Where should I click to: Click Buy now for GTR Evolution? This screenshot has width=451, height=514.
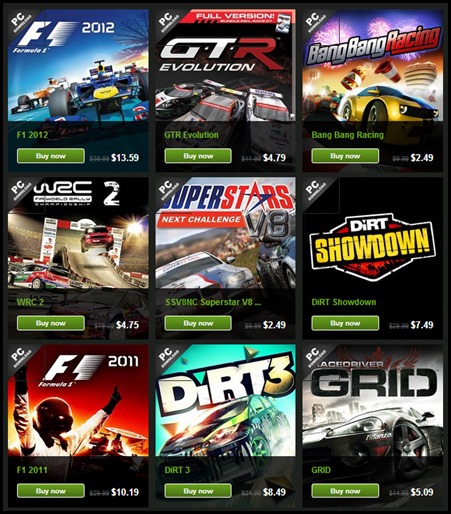[198, 156]
